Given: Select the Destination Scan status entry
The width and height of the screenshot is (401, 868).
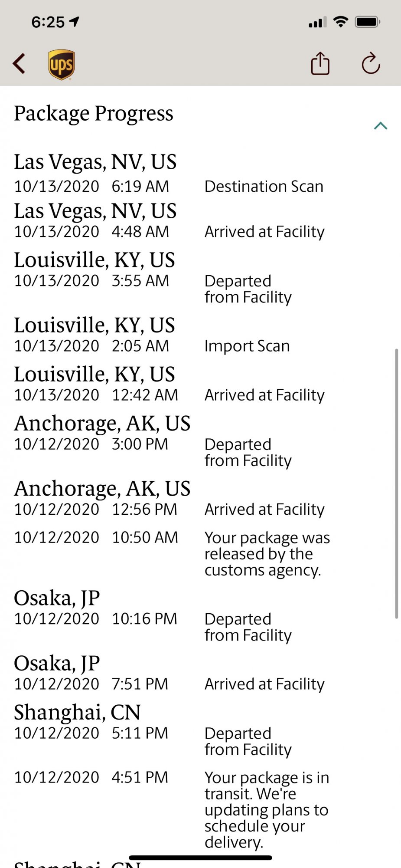Looking at the screenshot, I should point(264,186).
